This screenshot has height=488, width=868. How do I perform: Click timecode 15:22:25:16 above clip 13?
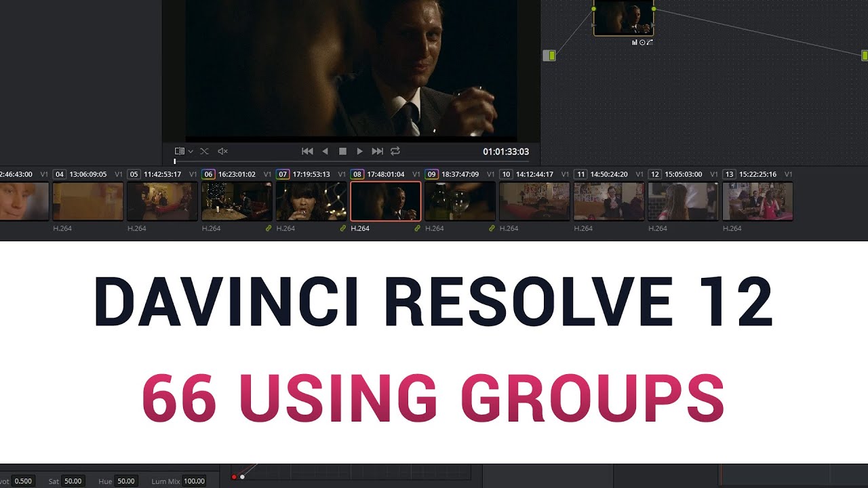[x=757, y=174]
